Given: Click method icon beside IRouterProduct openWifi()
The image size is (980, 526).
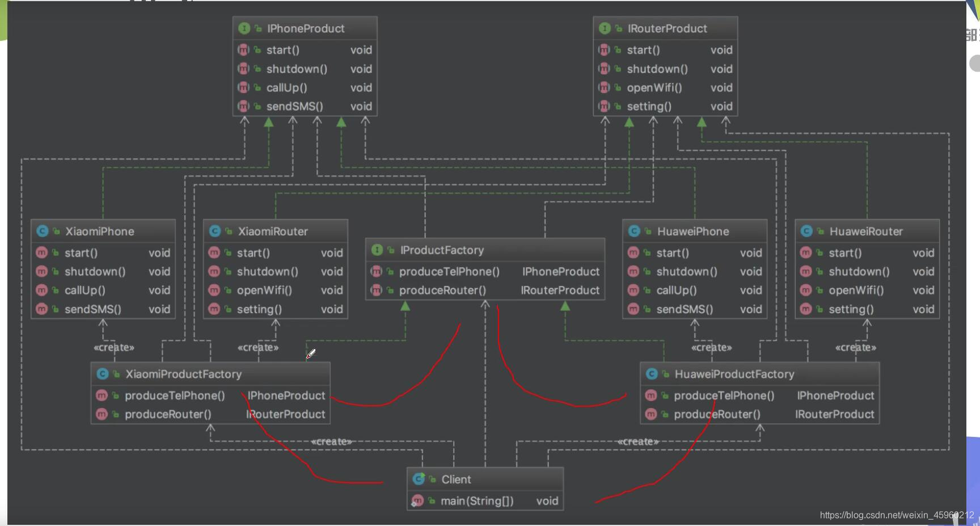Looking at the screenshot, I should pyautogui.click(x=603, y=87).
